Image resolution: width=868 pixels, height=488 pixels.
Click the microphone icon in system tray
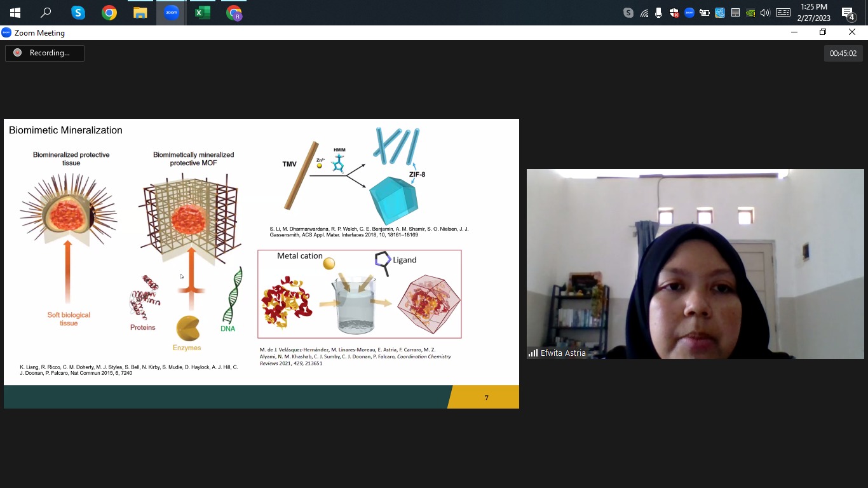(x=659, y=13)
